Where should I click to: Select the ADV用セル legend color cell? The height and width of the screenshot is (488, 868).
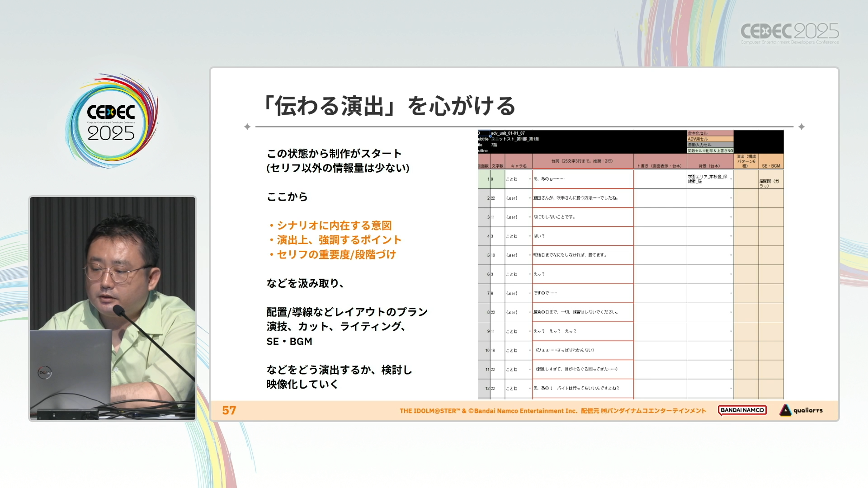pyautogui.click(x=710, y=139)
